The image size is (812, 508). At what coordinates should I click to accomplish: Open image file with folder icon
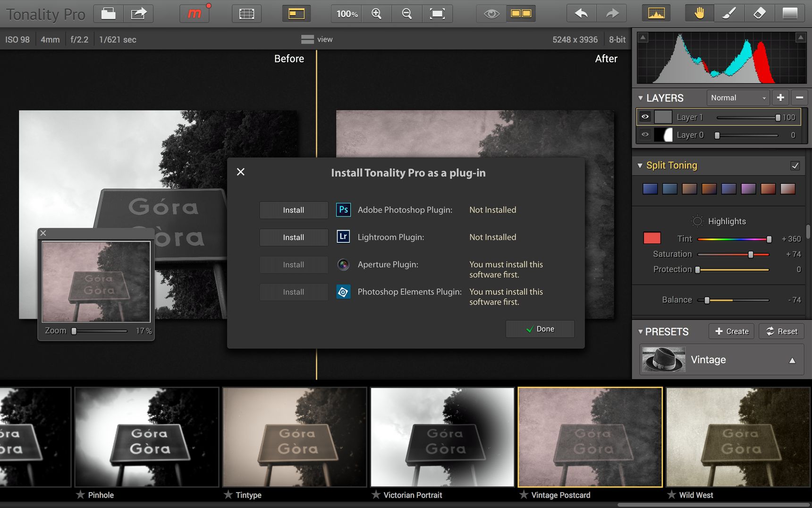click(109, 14)
